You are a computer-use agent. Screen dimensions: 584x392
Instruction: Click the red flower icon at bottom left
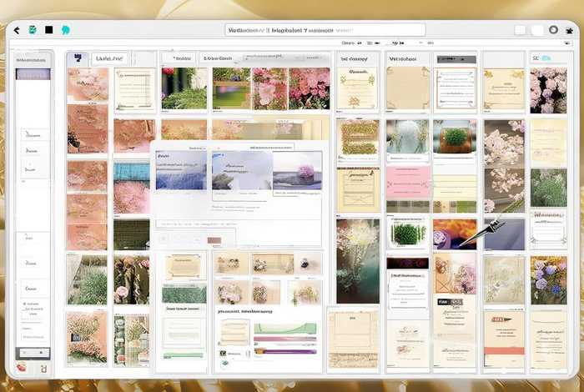coord(21,367)
